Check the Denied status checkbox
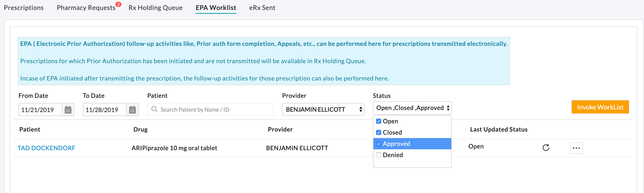Viewport: 644px width, 193px height. pos(378,155)
